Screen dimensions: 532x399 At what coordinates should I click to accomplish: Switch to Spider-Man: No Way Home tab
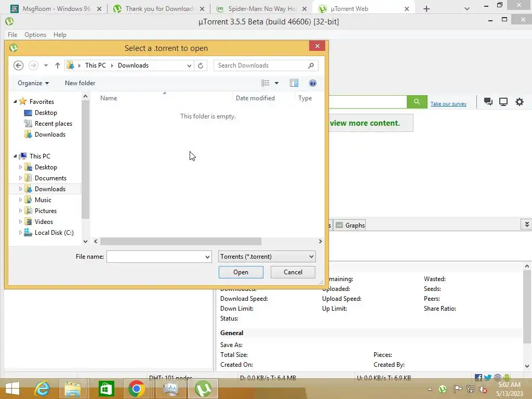pyautogui.click(x=261, y=9)
